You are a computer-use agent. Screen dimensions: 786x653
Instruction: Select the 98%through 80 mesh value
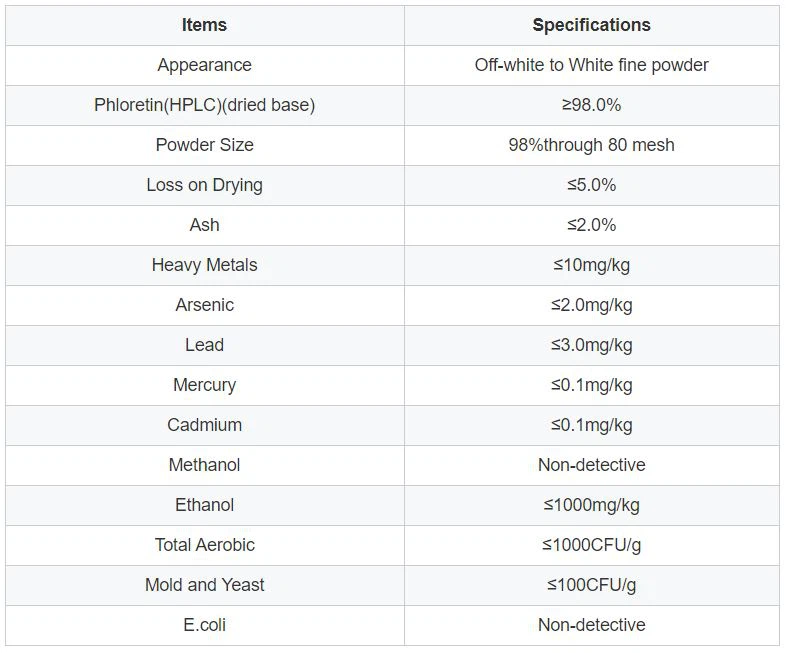(591, 145)
